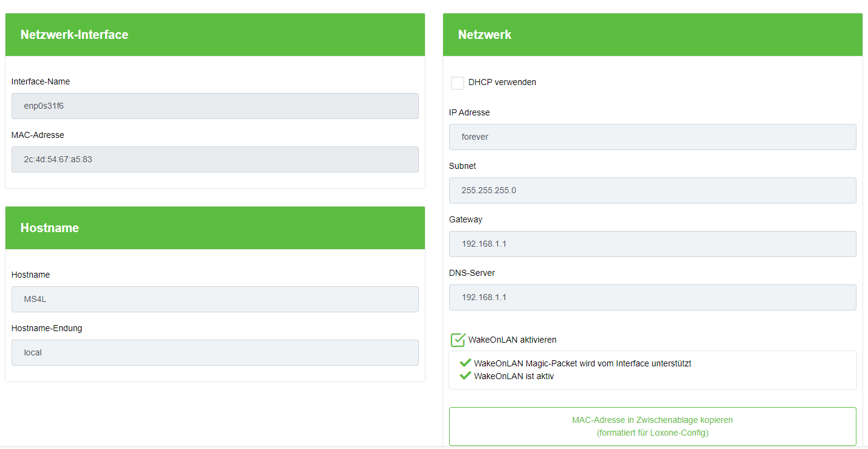Enable the DHCP verwenden checkbox
The height and width of the screenshot is (449, 868).
click(458, 83)
